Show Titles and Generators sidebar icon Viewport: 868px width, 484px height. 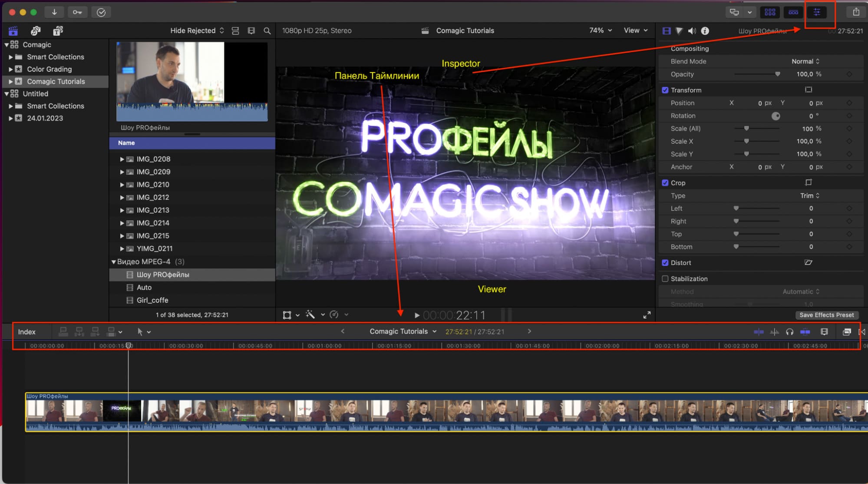[58, 31]
